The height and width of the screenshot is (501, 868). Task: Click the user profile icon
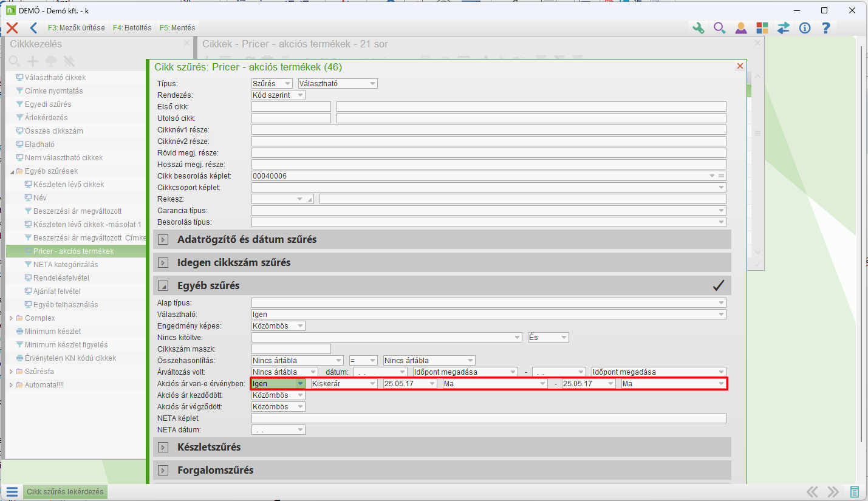click(x=740, y=28)
